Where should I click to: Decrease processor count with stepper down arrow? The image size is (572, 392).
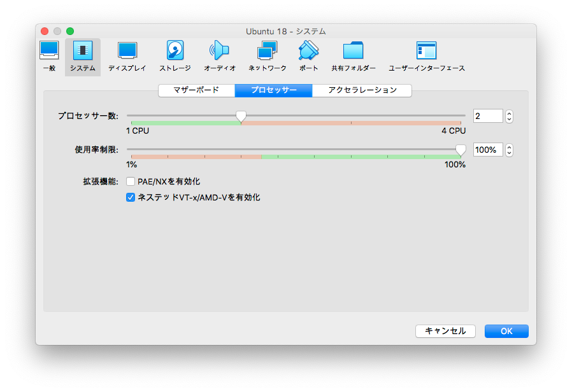pos(509,120)
